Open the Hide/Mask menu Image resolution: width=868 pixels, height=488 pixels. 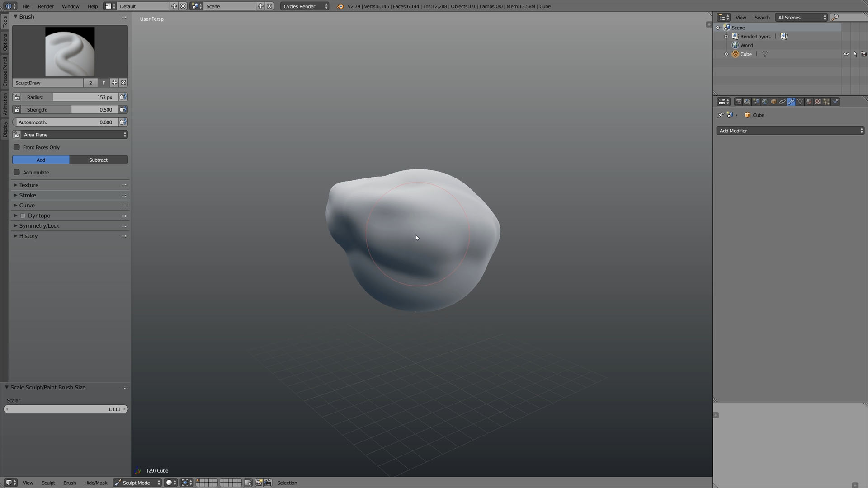pyautogui.click(x=96, y=483)
